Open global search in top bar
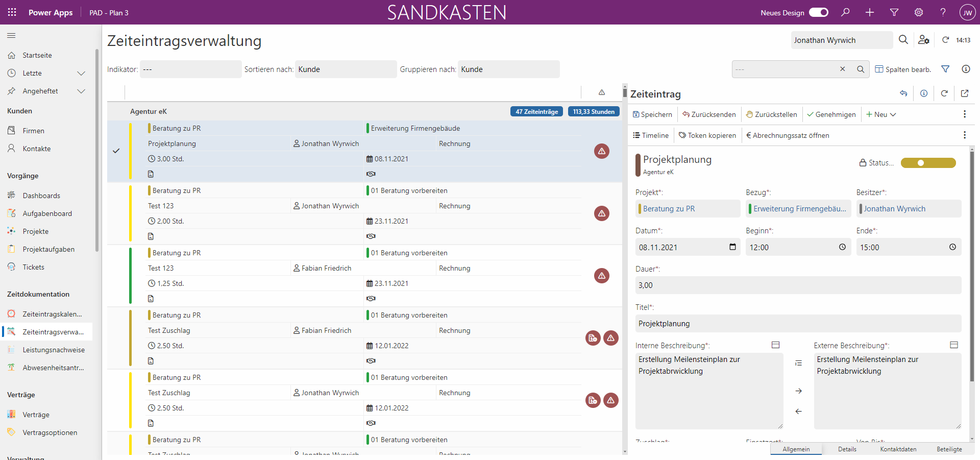This screenshot has width=980, height=460. 846,12
